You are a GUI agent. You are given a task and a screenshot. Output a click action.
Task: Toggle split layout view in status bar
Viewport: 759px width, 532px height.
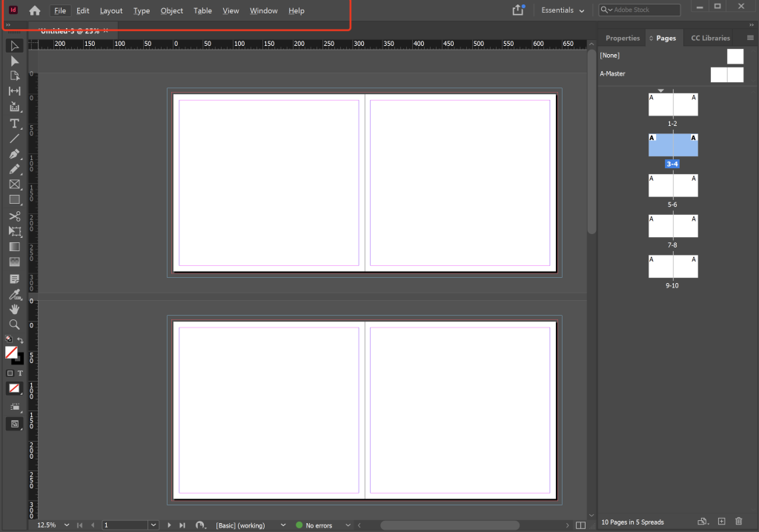(580, 525)
